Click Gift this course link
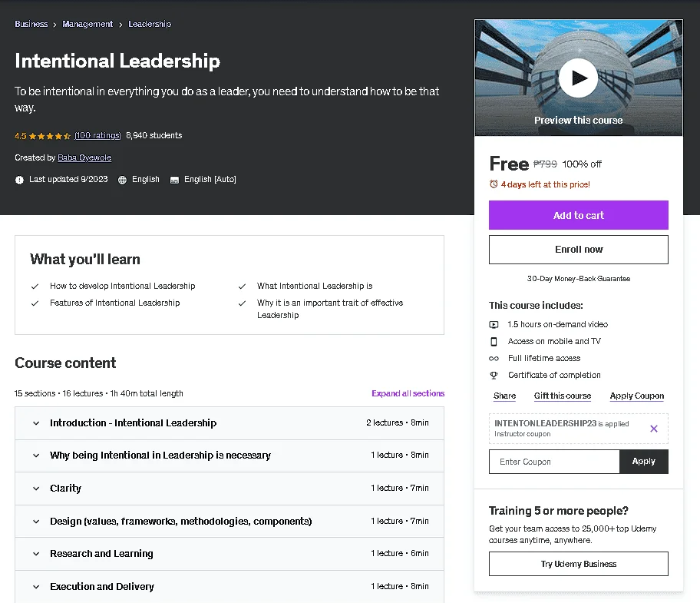 (x=563, y=396)
